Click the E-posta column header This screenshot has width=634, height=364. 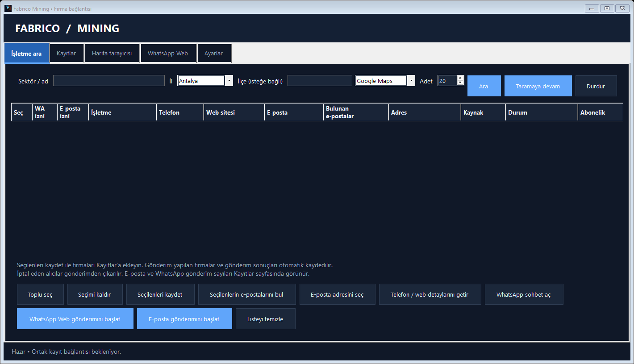point(294,112)
